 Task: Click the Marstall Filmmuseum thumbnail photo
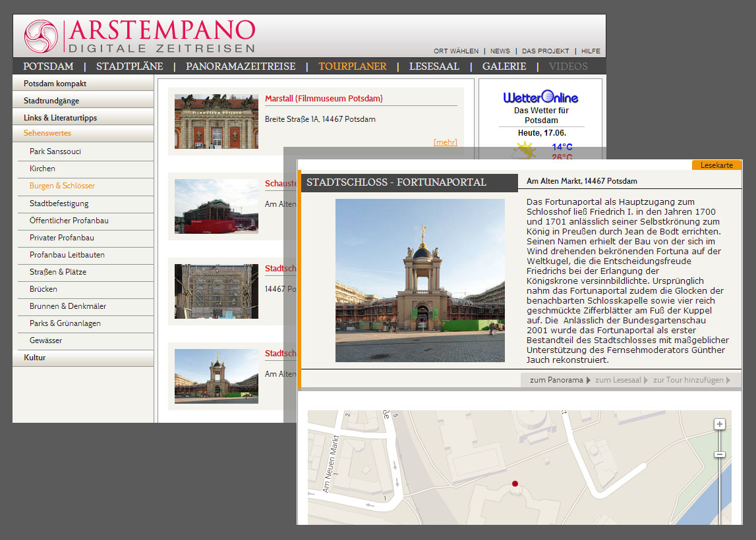click(216, 121)
